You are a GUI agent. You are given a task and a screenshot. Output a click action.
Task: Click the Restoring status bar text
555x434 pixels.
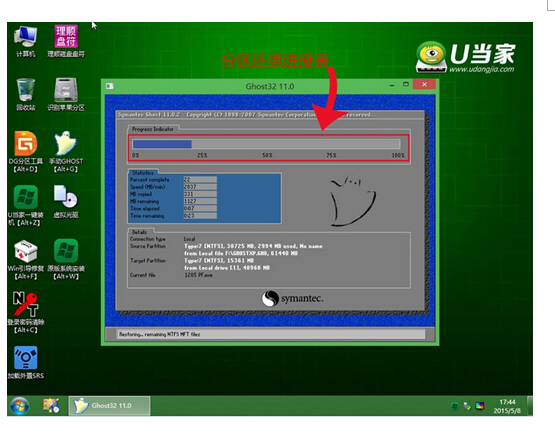click(x=159, y=334)
